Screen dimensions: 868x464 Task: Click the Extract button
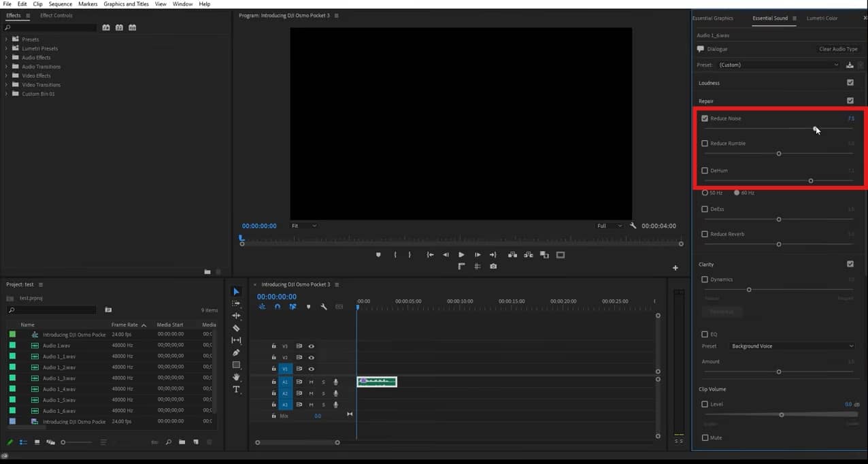click(x=528, y=255)
